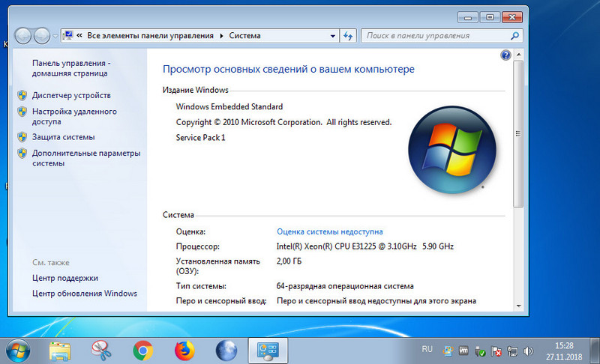Click the safely remove hardware tray icon

pyautogui.click(x=480, y=351)
